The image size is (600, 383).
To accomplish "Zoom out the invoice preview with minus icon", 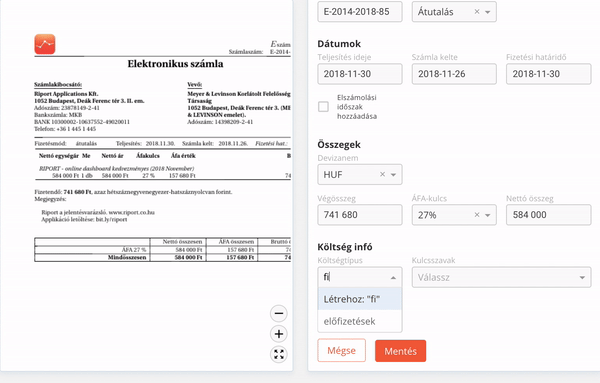I will [x=279, y=313].
